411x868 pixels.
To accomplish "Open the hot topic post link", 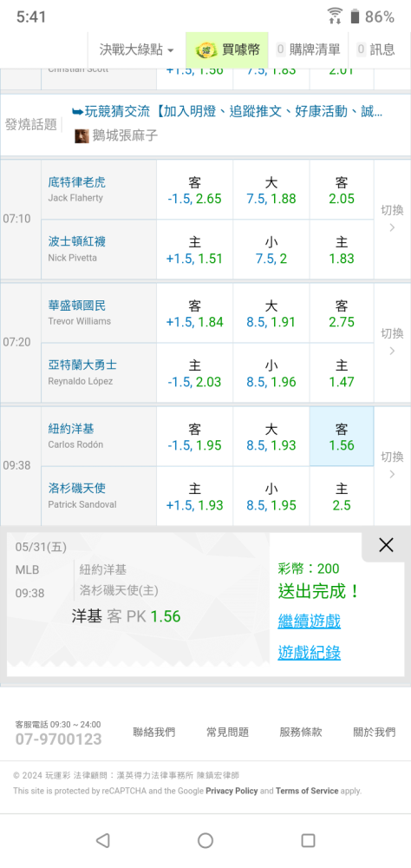I will [227, 112].
